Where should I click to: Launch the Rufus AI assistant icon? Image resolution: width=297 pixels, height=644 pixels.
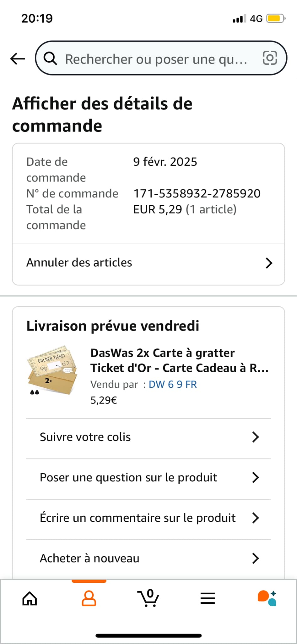[267, 598]
